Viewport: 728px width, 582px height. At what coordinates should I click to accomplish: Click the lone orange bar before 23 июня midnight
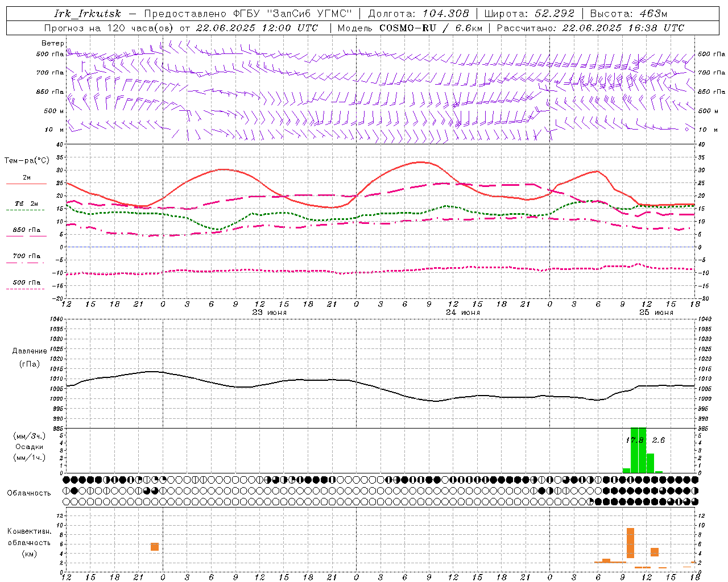(155, 547)
